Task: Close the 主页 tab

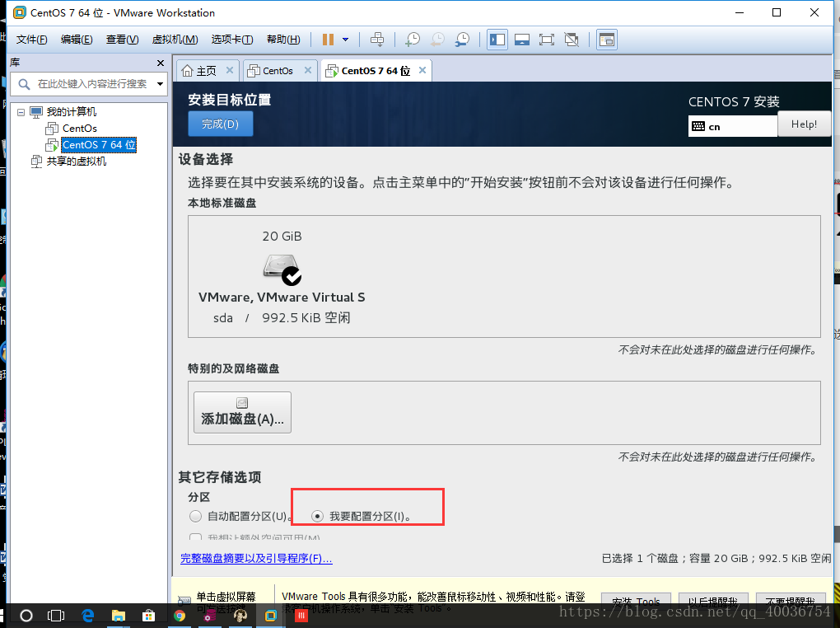Action: (229, 70)
